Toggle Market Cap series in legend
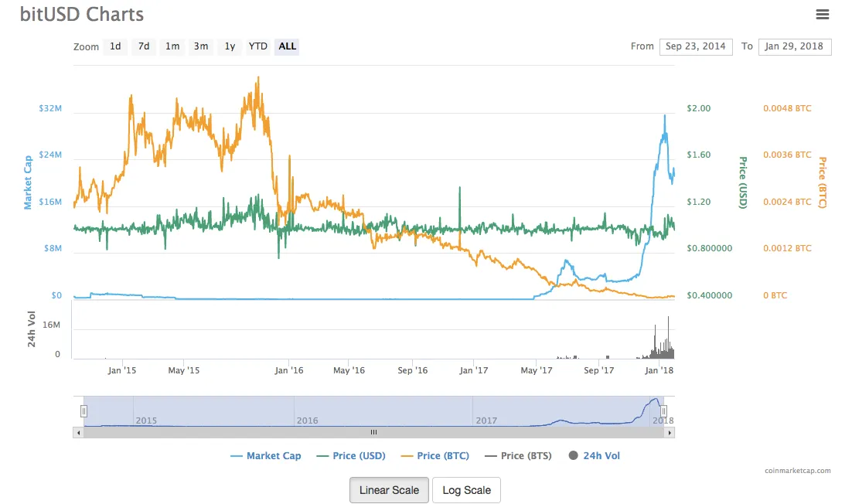Image resolution: width=852 pixels, height=504 pixels. (x=266, y=455)
